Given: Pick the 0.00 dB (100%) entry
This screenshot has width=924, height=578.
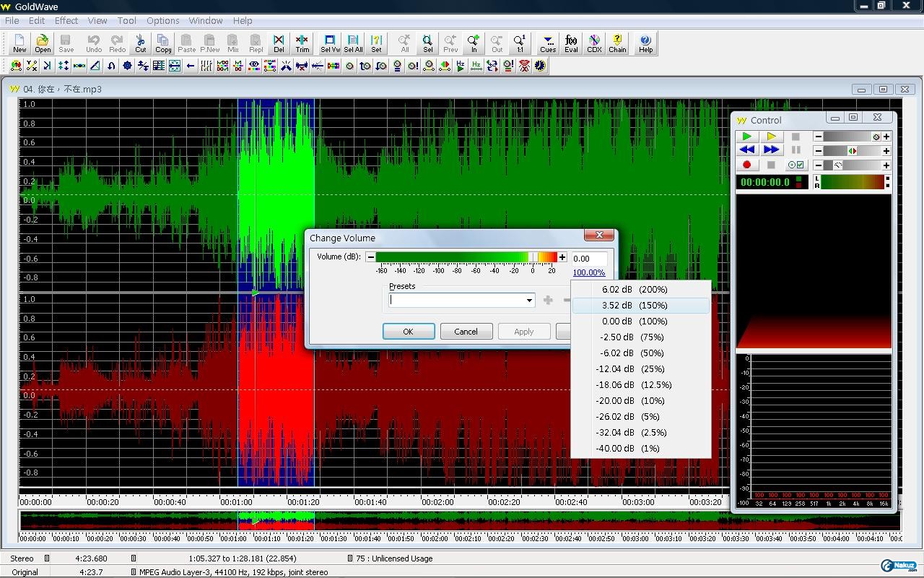Looking at the screenshot, I should click(641, 321).
